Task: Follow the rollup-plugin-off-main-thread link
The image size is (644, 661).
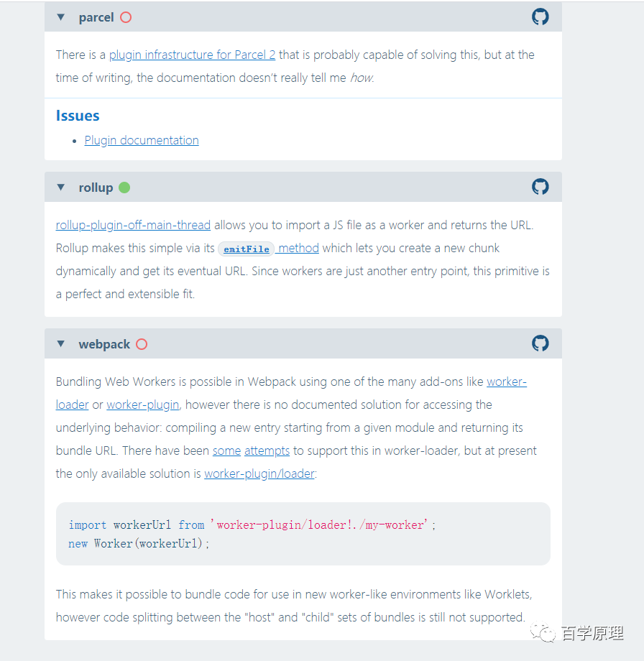Action: click(133, 225)
